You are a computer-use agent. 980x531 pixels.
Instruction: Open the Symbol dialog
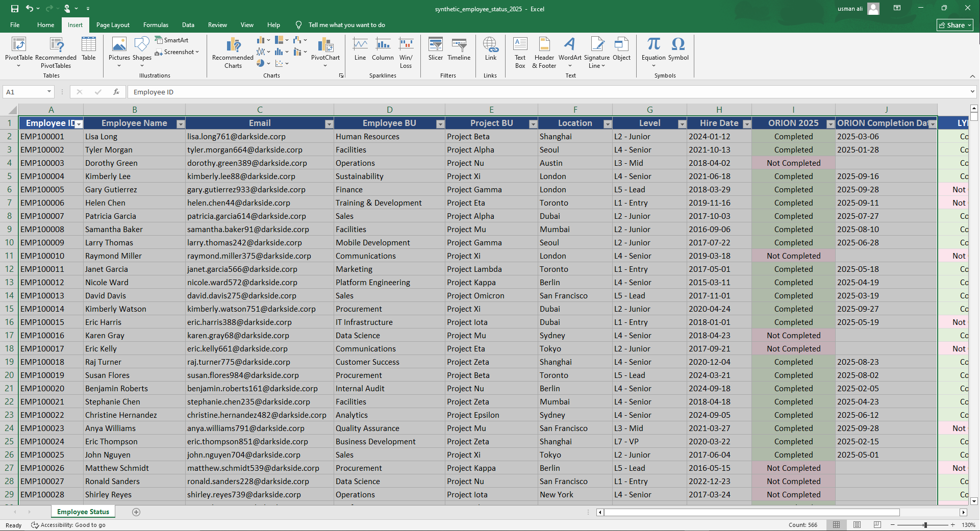(x=678, y=49)
